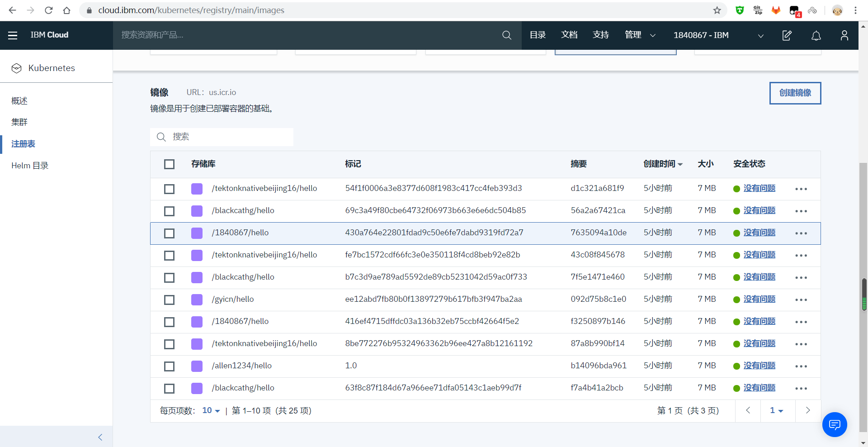This screenshot has height=447, width=868.
Task: Open 文档 in the top menu
Action: [x=569, y=35]
